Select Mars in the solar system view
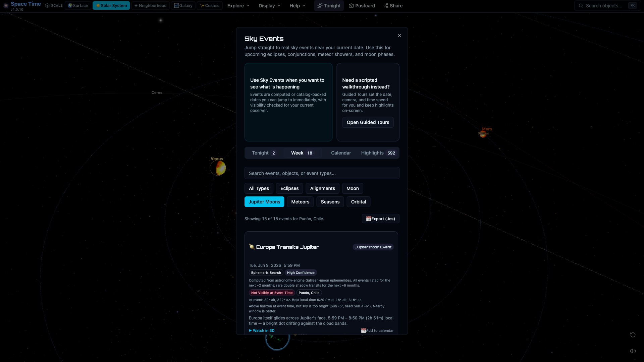644x362 pixels. [483, 134]
